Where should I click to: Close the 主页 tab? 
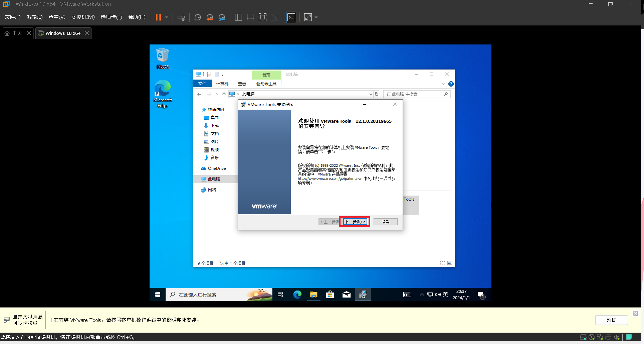pos(29,33)
